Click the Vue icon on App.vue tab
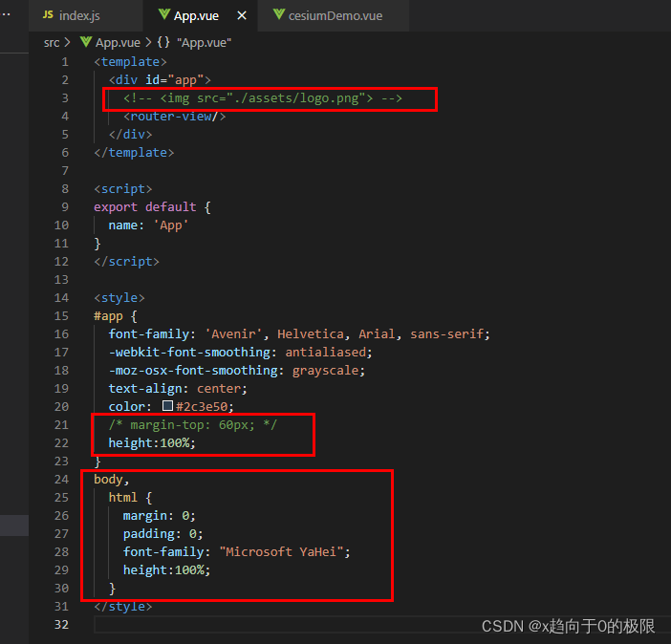The height and width of the screenshot is (644, 671). (163, 15)
